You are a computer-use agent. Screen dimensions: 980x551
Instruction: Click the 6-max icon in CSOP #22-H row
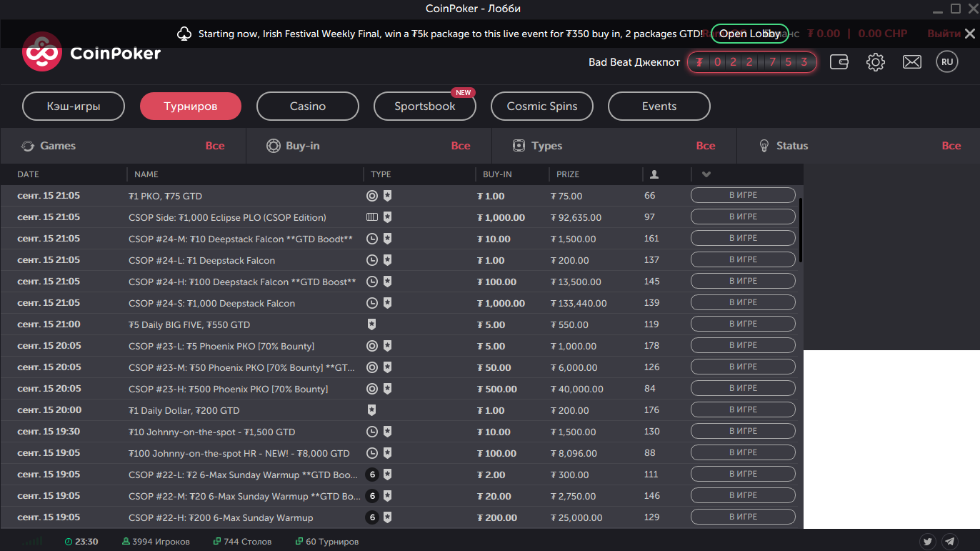372,517
